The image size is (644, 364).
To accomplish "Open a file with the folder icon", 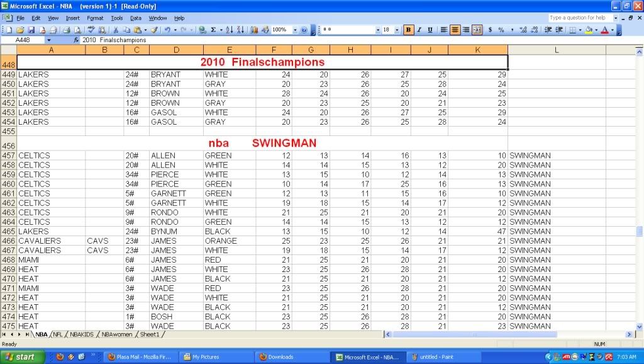I will (20, 30).
